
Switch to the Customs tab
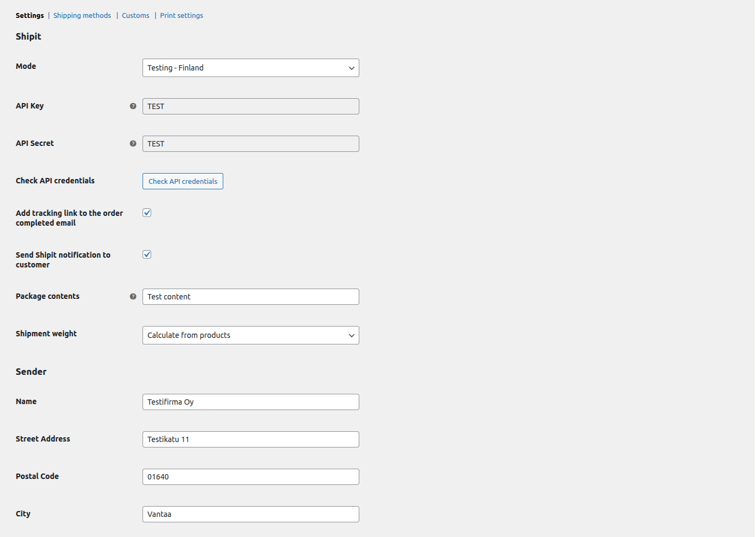(135, 16)
